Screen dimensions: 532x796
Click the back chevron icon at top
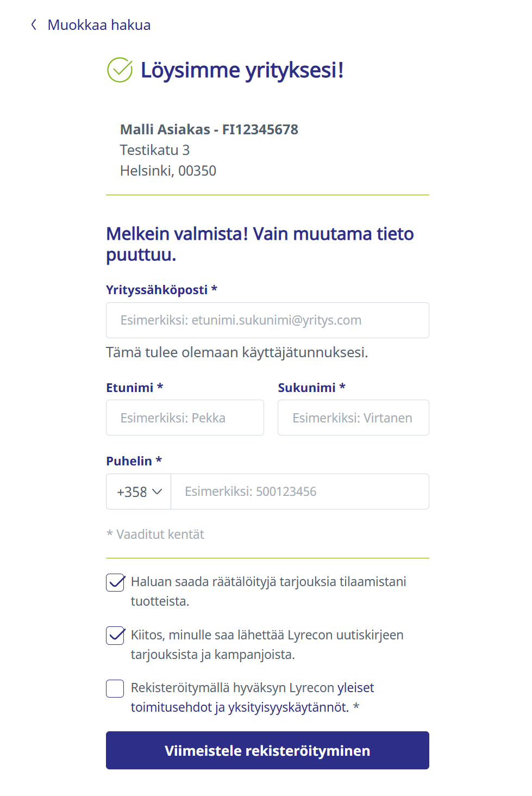point(34,25)
